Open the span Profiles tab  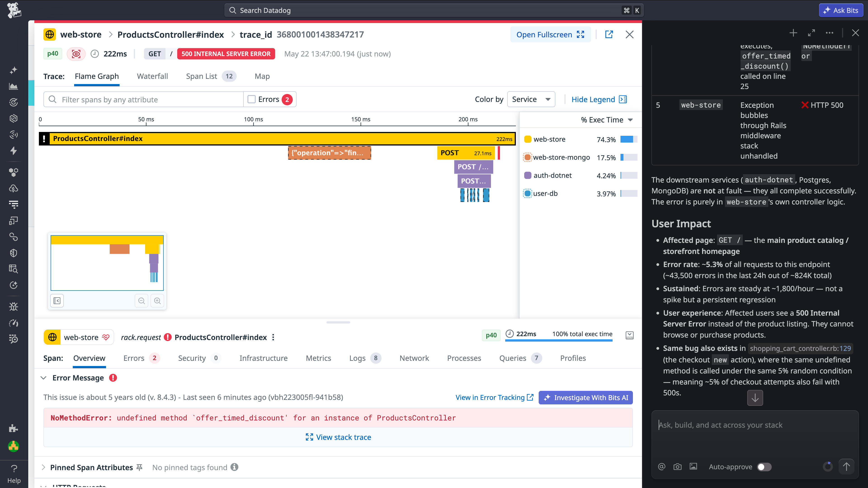coord(573,358)
